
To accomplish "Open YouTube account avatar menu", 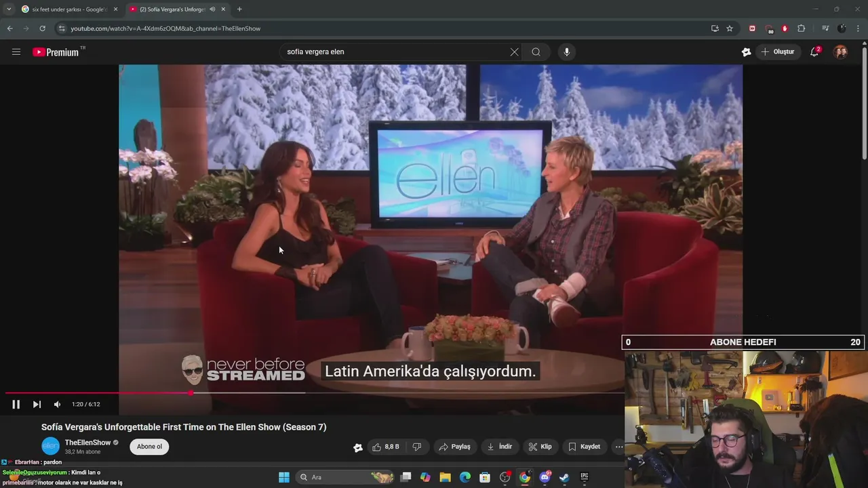I will (x=840, y=52).
